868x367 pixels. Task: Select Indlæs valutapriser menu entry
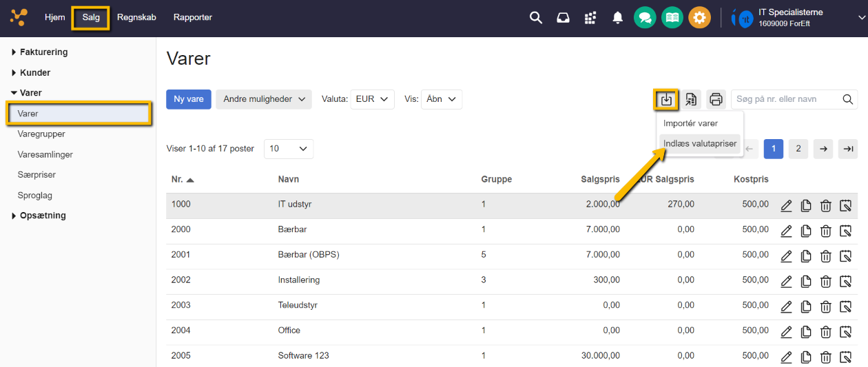coord(700,144)
